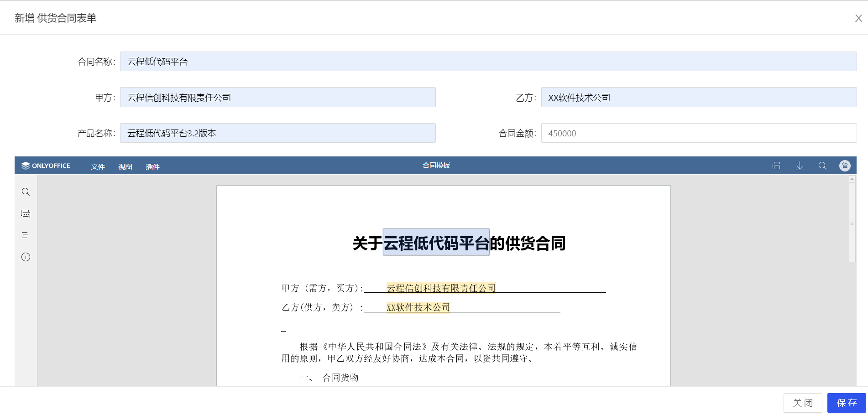Open the Navigation headings panel
Viewport: 868px width, 415px height.
point(26,235)
